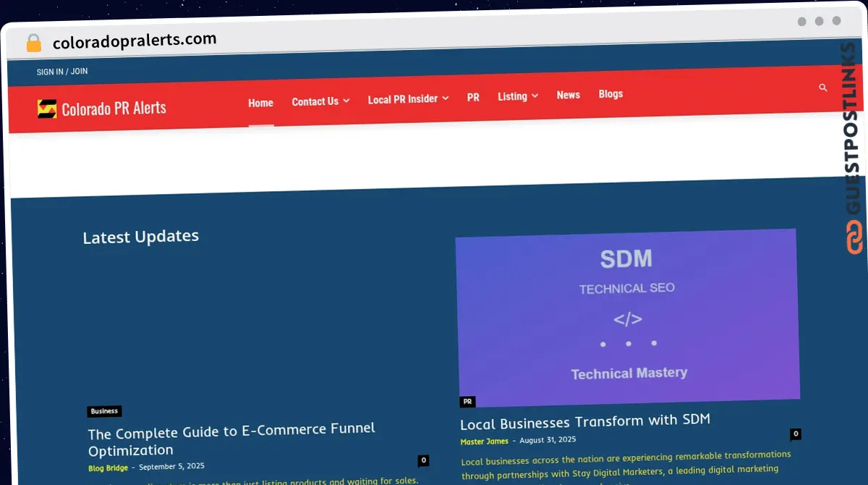The image size is (868, 485).
Task: Expand the Listing dropdown menu
Action: click(x=518, y=96)
